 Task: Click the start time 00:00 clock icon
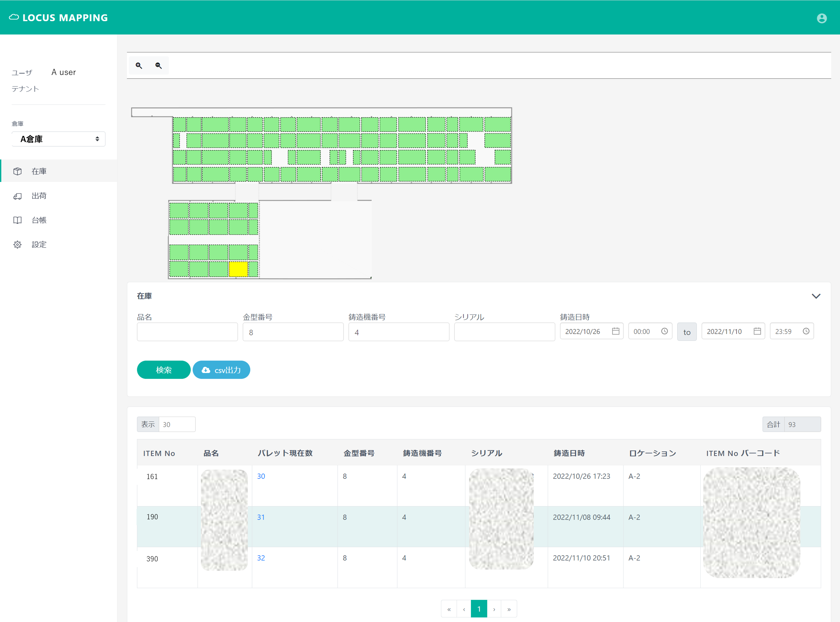664,331
